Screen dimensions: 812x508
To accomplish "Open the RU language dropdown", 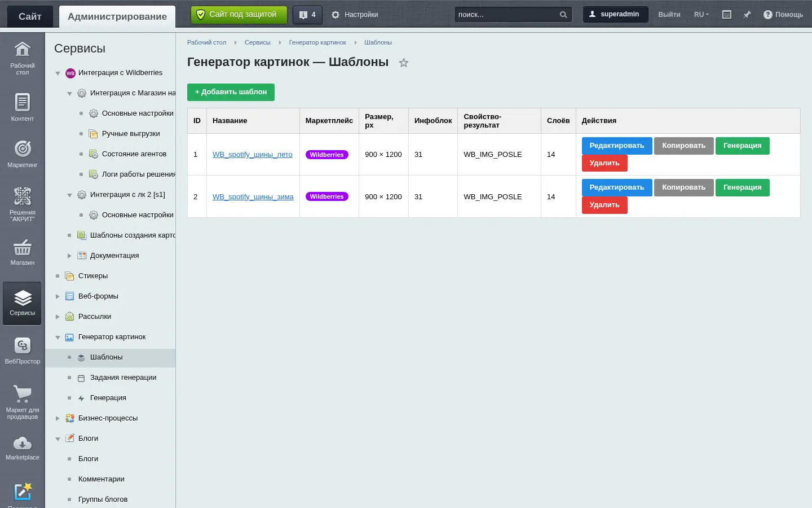I will [701, 15].
